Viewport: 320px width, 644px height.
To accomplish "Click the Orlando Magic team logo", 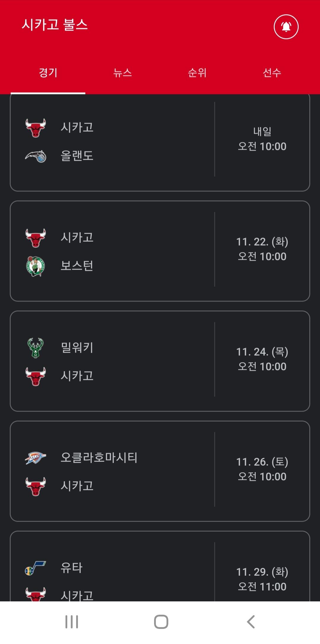I will point(36,156).
